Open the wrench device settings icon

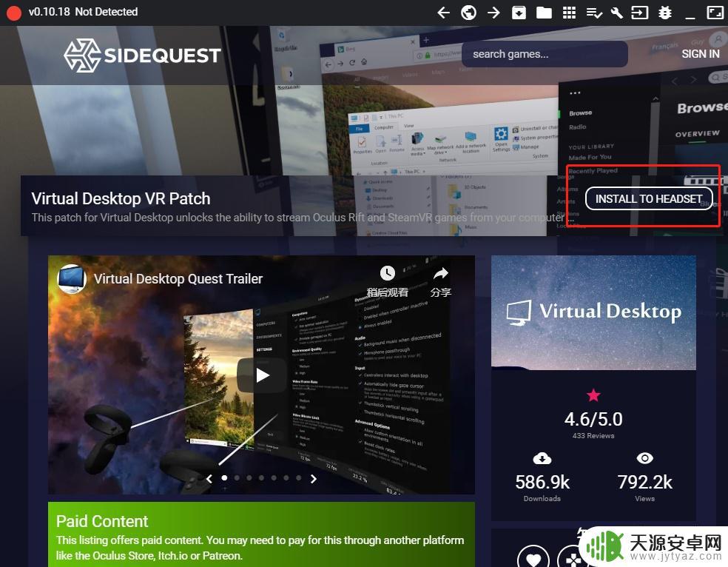(616, 13)
